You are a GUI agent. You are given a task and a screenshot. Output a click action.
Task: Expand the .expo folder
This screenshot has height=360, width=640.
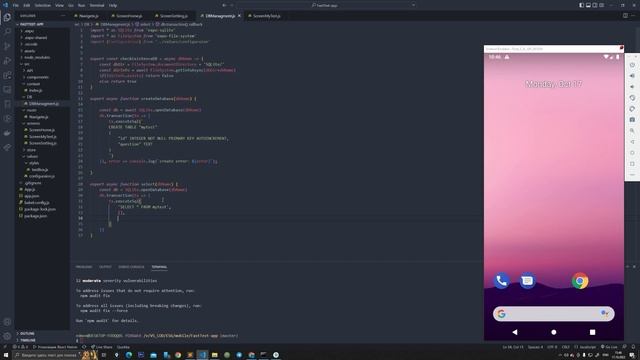(x=29, y=31)
